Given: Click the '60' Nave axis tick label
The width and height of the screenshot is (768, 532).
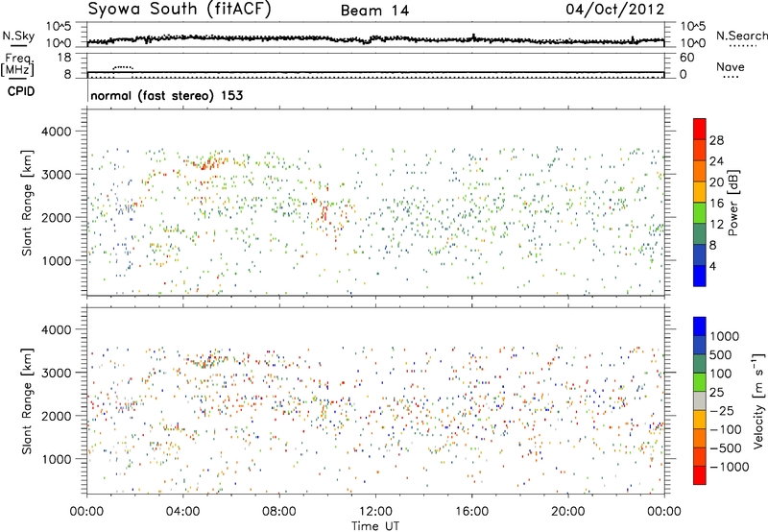Looking at the screenshot, I should tap(686, 58).
